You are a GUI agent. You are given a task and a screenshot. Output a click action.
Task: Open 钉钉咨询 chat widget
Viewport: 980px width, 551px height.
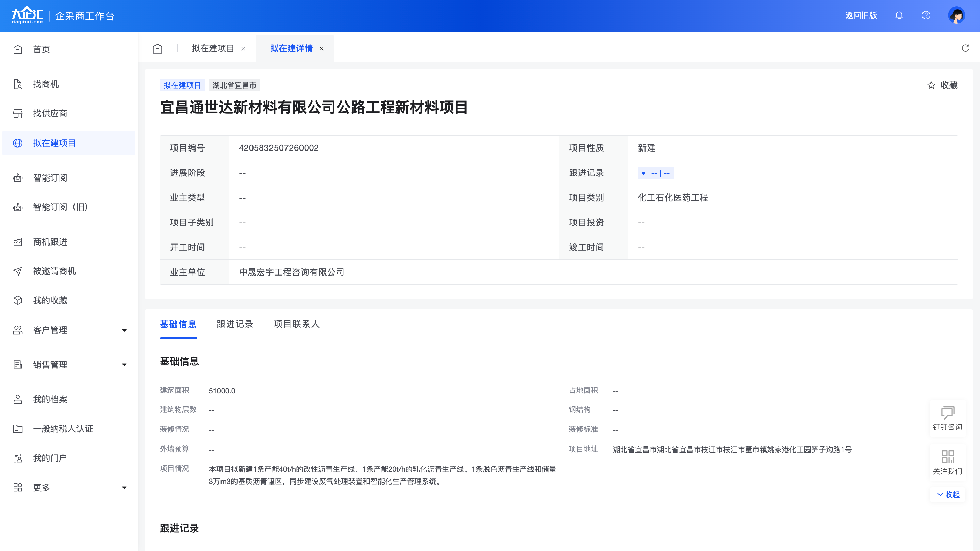coord(947,418)
